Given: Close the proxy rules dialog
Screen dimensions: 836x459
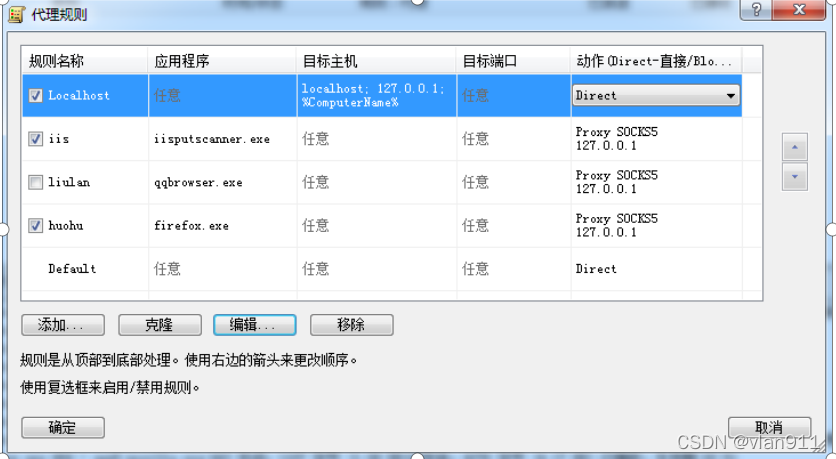Looking at the screenshot, I should pos(799,10).
